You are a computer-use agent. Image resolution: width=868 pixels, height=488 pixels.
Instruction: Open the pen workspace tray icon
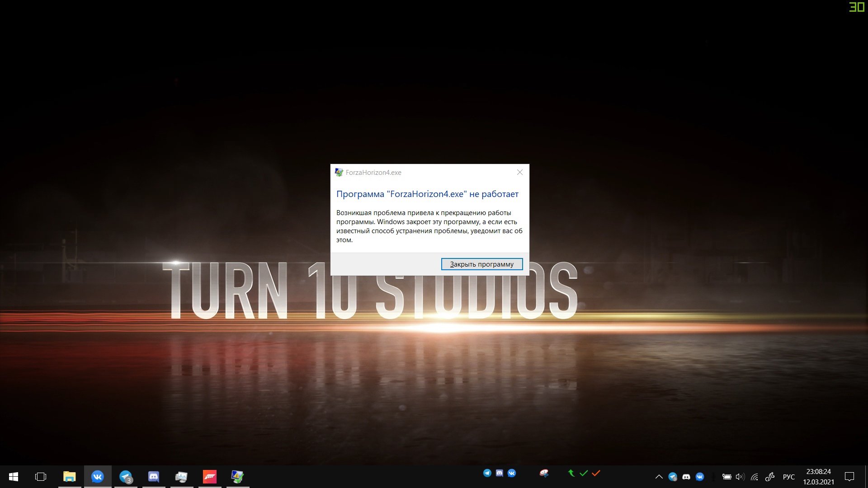pyautogui.click(x=770, y=477)
